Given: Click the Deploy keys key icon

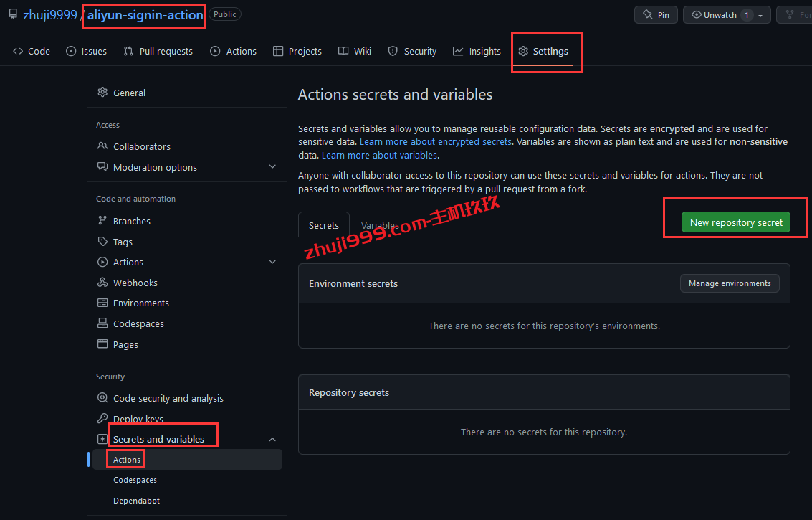Looking at the screenshot, I should (x=102, y=418).
